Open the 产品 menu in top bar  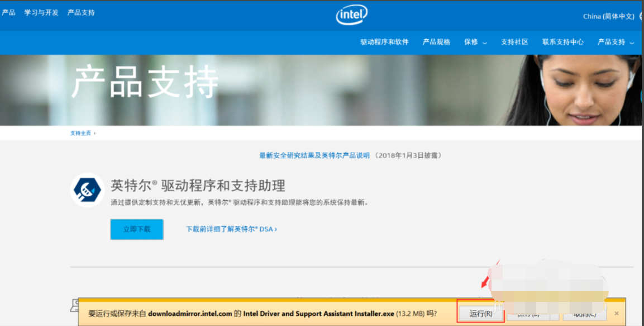(x=8, y=12)
